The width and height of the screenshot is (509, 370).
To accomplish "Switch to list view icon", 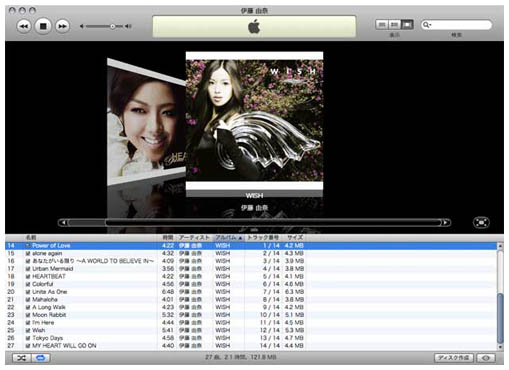I will (382, 25).
